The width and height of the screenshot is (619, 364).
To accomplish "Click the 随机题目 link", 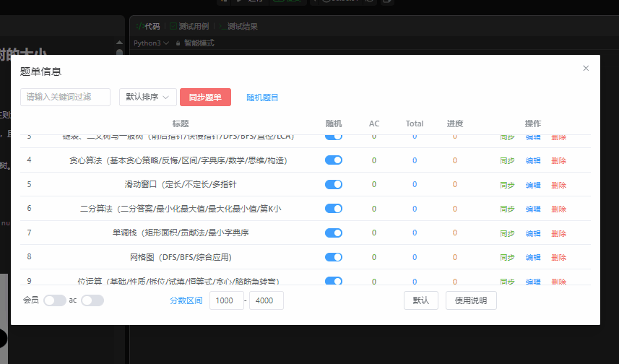I will coord(262,97).
